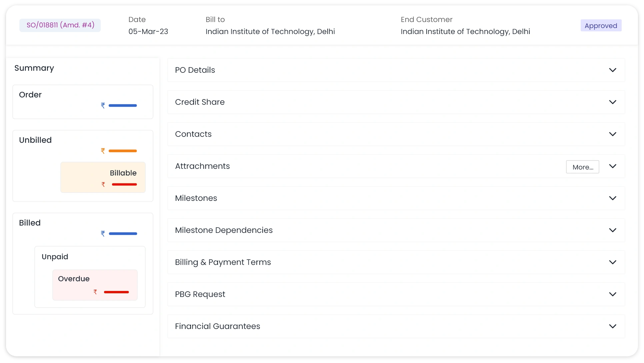Screen dimensions: 644x363
Task: Click the Approved status badge
Action: [x=601, y=26]
